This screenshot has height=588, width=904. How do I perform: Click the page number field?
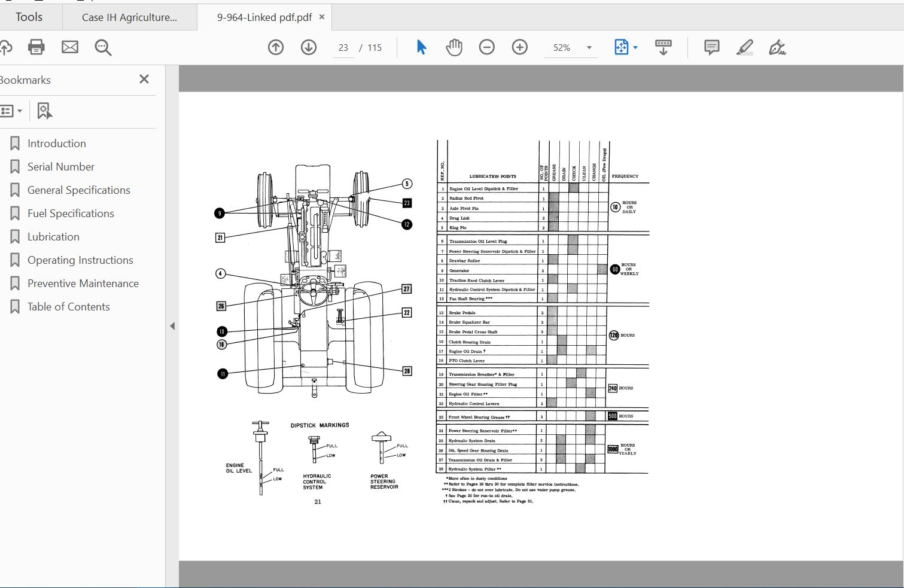coord(343,48)
